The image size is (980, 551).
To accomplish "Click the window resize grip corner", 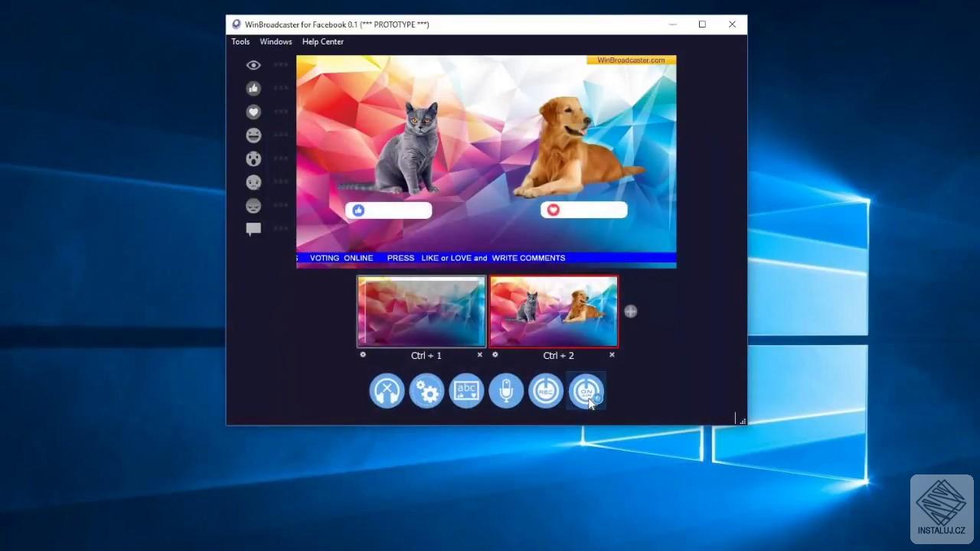I will (x=742, y=421).
